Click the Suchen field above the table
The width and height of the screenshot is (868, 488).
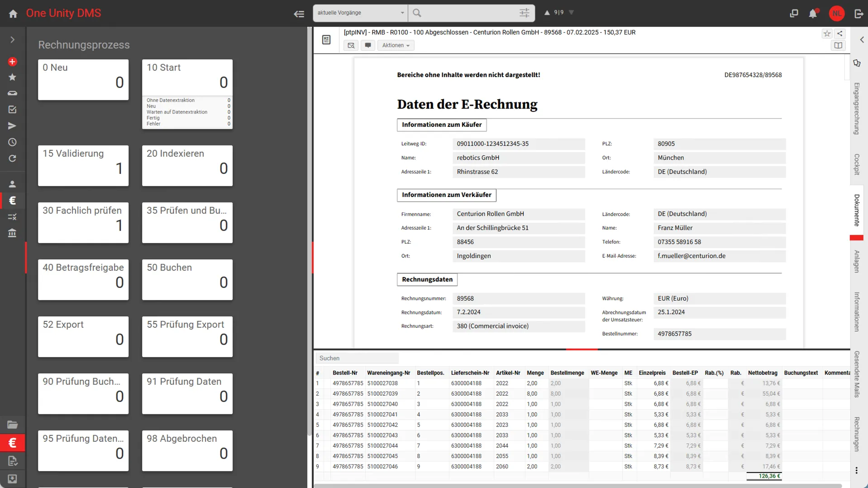tap(357, 358)
